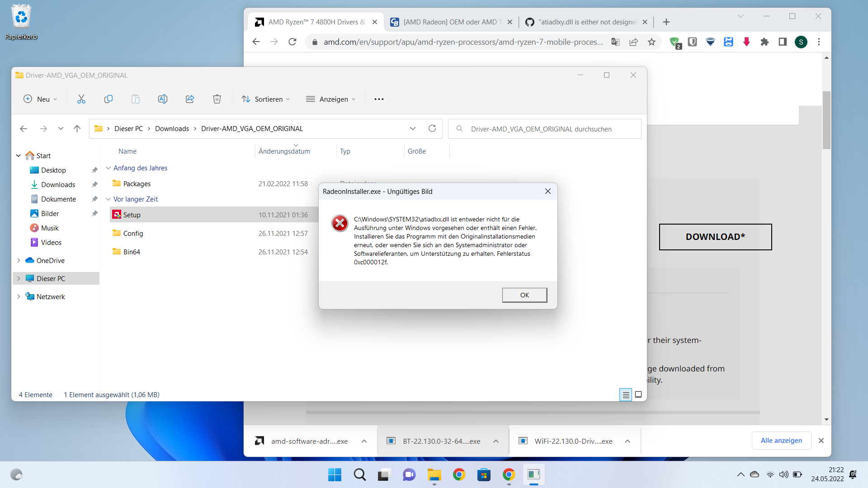The height and width of the screenshot is (488, 868).
Task: Toggle Chrome side panel icon
Action: pyautogui.click(x=783, y=42)
